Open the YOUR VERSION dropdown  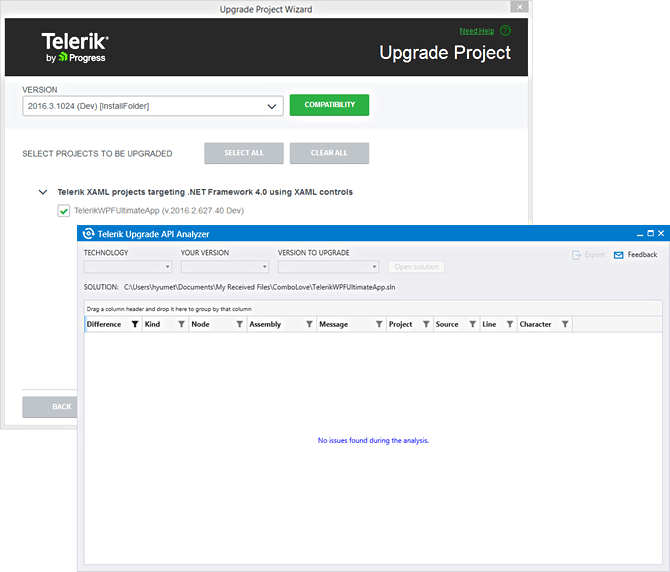(x=225, y=267)
